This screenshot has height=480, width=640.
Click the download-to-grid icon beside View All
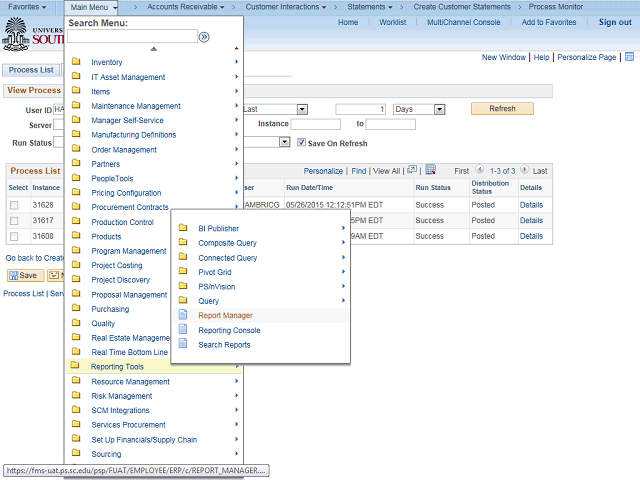click(x=430, y=170)
